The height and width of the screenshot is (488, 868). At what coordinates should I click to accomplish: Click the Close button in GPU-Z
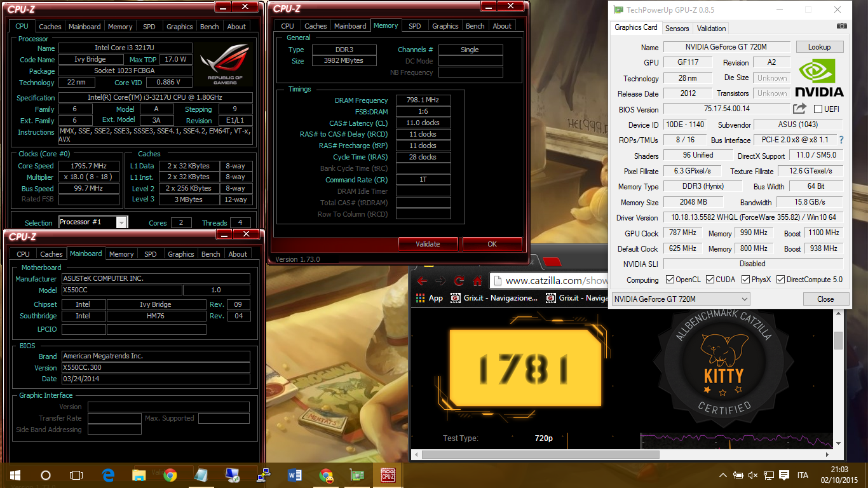coord(825,299)
